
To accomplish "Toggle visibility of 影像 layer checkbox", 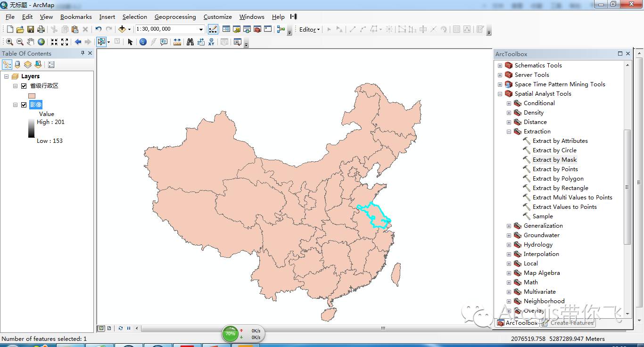I will click(24, 105).
